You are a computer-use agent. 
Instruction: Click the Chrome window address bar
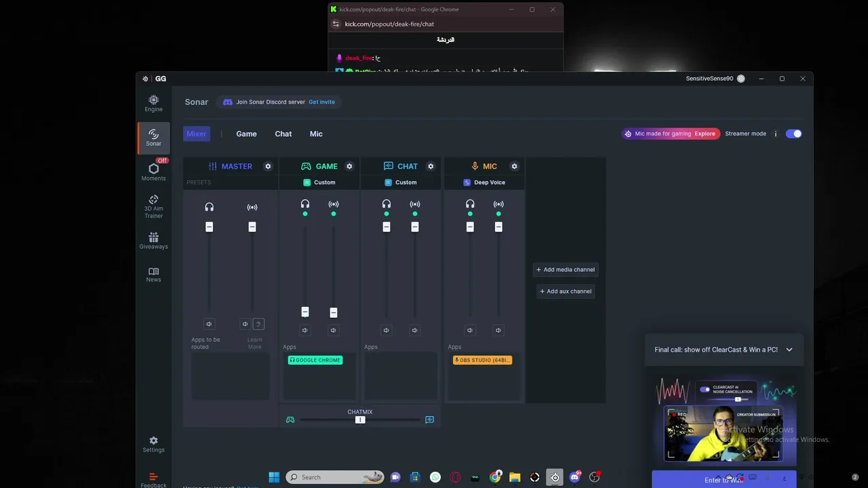point(446,24)
